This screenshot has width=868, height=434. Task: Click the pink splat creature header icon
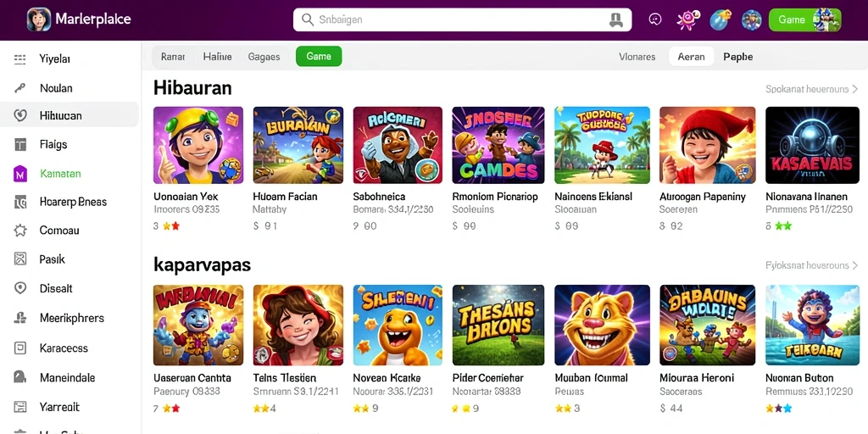pyautogui.click(x=687, y=20)
